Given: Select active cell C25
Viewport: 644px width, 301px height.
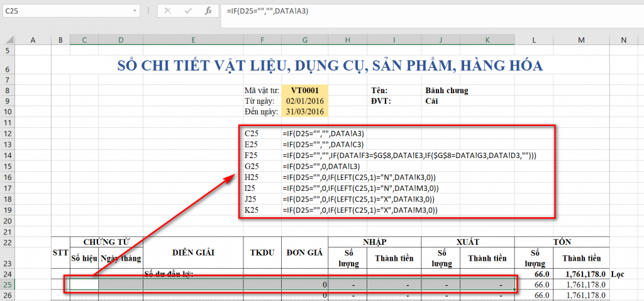Looking at the screenshot, I should click(84, 285).
